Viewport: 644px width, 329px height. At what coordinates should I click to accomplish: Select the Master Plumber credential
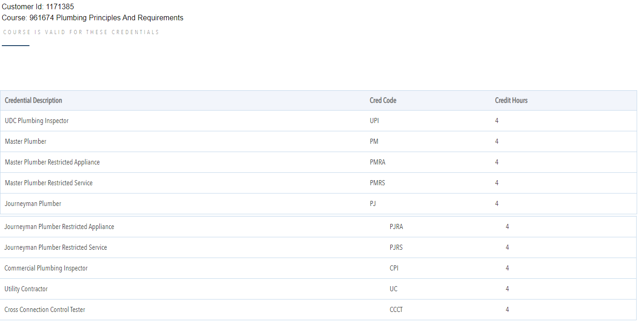pyautogui.click(x=26, y=141)
